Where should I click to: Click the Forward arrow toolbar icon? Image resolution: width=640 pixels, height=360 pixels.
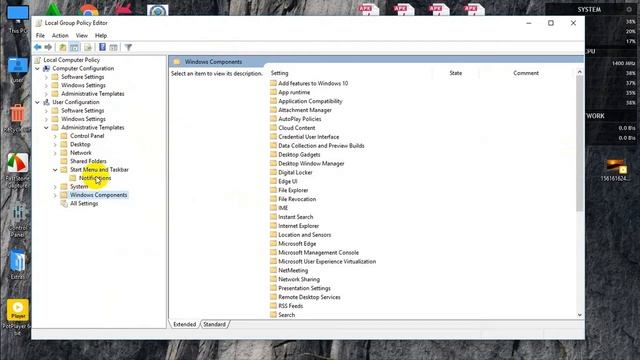48,47
